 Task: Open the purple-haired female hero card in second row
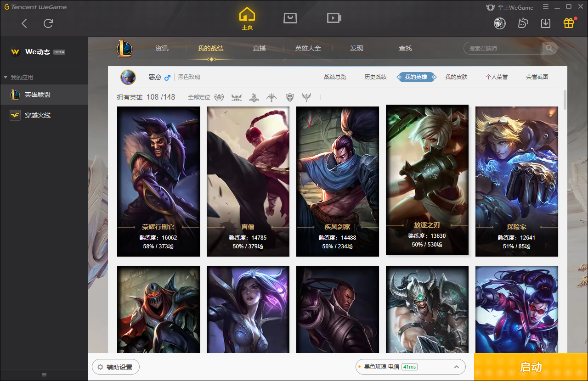[x=248, y=309]
